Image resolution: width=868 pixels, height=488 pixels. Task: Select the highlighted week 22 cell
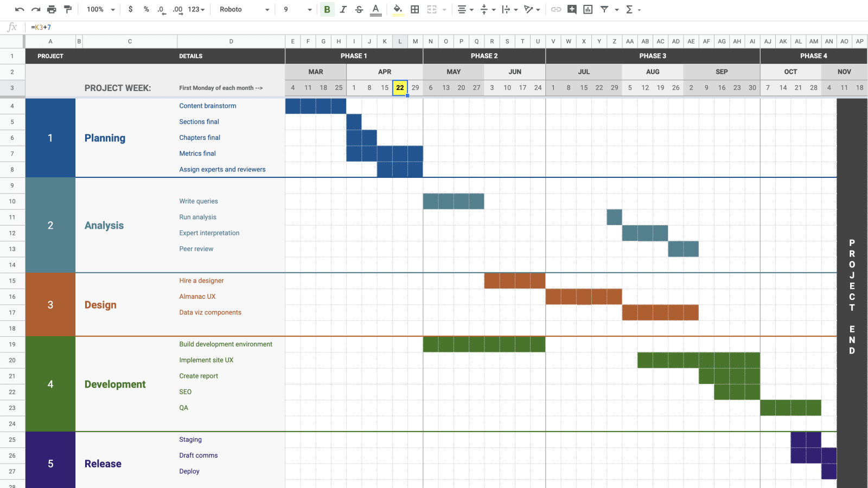(x=400, y=88)
